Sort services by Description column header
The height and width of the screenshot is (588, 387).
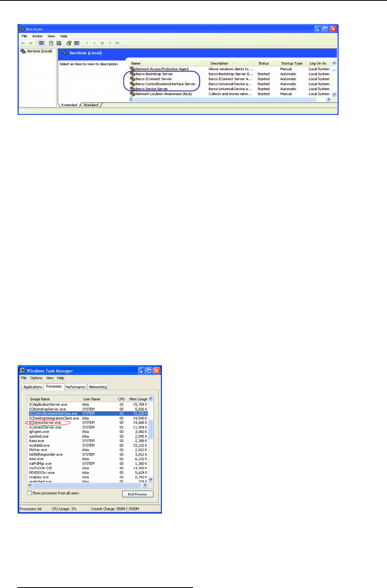pos(231,63)
